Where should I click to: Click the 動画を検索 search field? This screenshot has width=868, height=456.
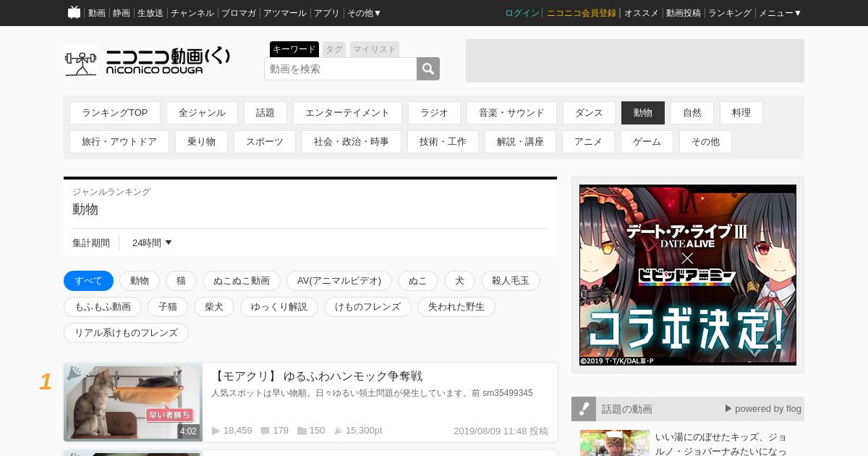tap(341, 69)
